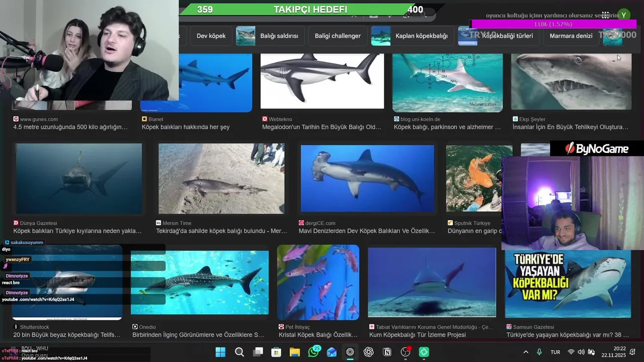Select the "Marmara denizi" filter chip

[x=571, y=36]
